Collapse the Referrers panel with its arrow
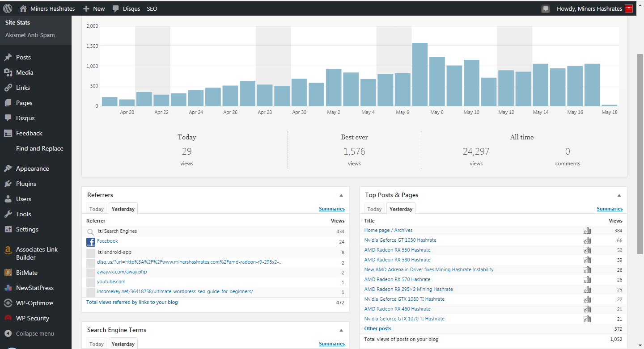644x349 pixels. (341, 195)
